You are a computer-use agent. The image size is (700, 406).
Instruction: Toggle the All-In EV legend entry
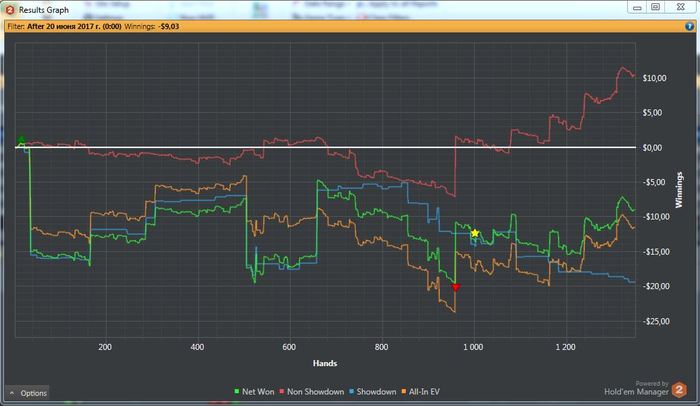pyautogui.click(x=421, y=392)
